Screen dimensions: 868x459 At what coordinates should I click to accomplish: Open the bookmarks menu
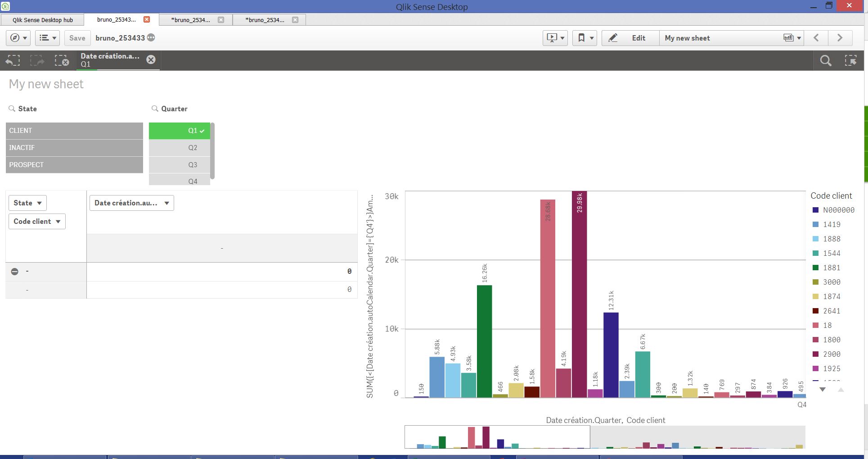point(585,38)
